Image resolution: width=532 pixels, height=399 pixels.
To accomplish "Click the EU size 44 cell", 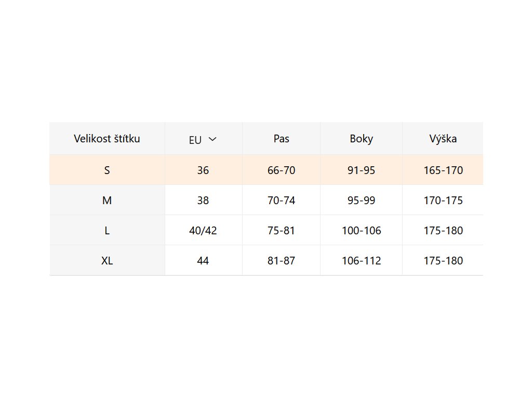I will (203, 260).
